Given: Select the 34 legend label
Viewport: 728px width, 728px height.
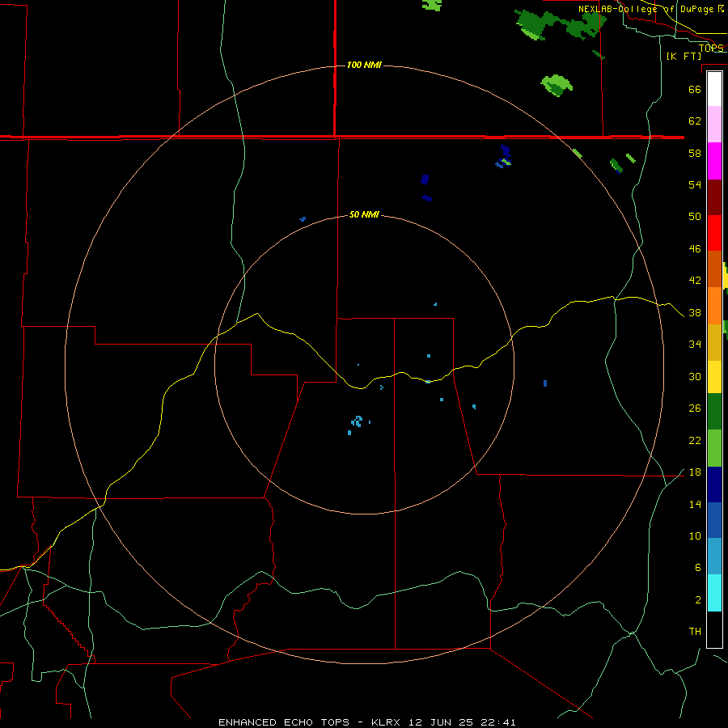Looking at the screenshot, I should pos(695,345).
